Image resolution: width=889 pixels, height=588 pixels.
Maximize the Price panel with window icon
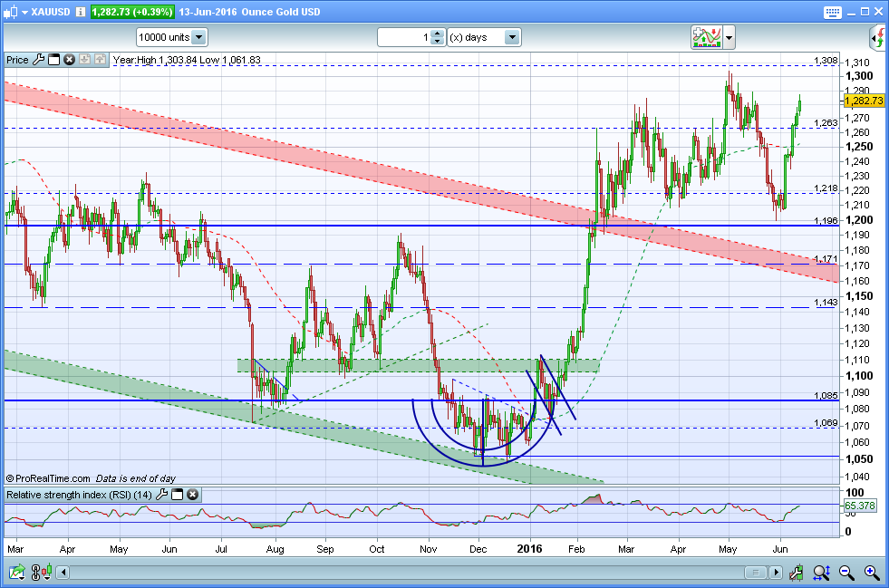tap(53, 60)
